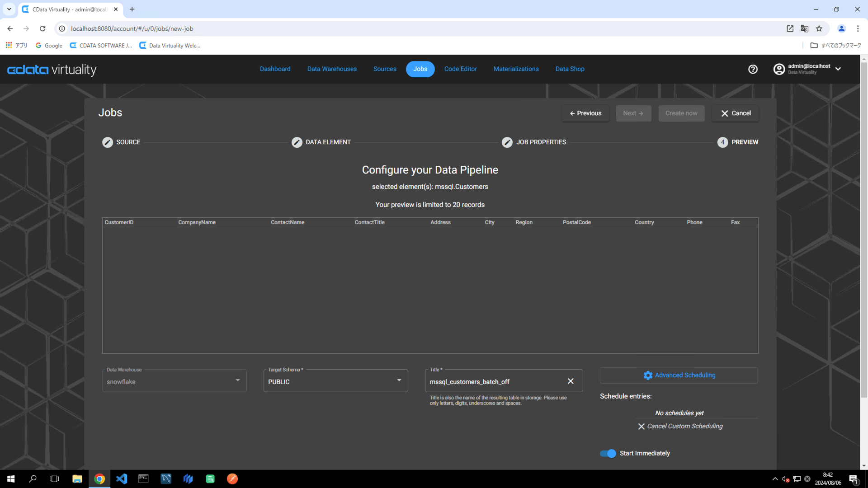Expand the Target Schema dropdown
Screen dimensions: 868x488
click(399, 380)
